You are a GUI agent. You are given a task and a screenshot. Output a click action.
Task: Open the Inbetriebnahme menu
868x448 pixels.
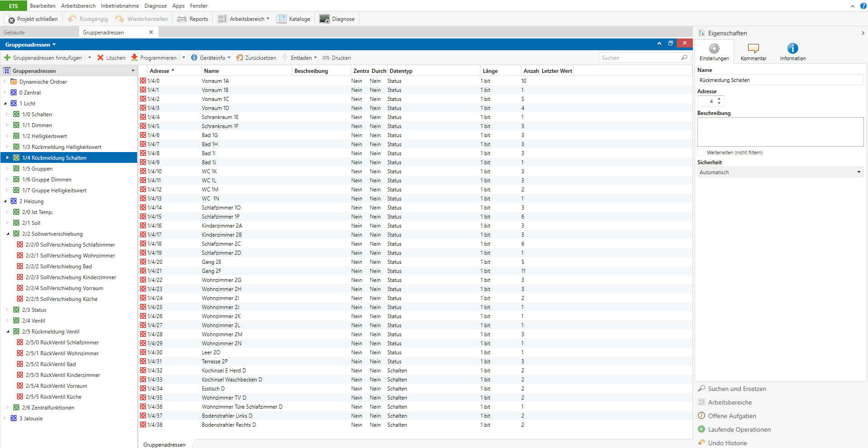pyautogui.click(x=120, y=6)
